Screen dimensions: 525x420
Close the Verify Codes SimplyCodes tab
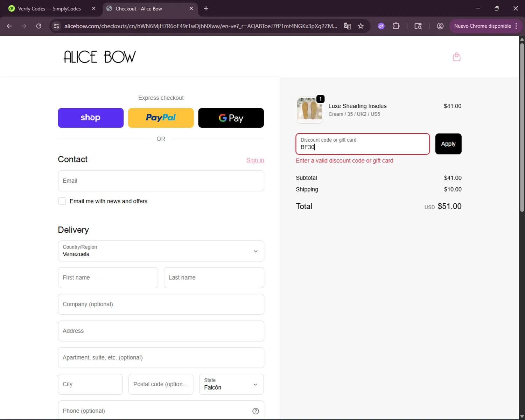point(93,8)
